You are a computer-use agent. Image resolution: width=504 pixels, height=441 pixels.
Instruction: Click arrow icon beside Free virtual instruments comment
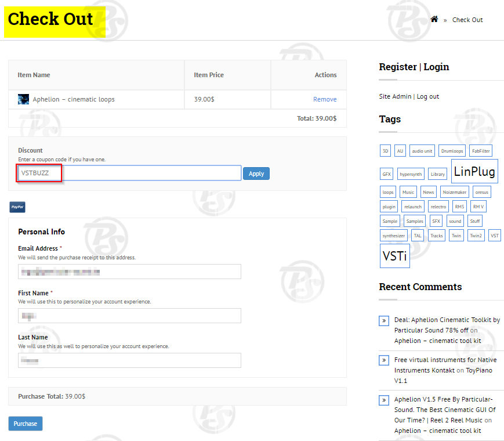coord(383,360)
